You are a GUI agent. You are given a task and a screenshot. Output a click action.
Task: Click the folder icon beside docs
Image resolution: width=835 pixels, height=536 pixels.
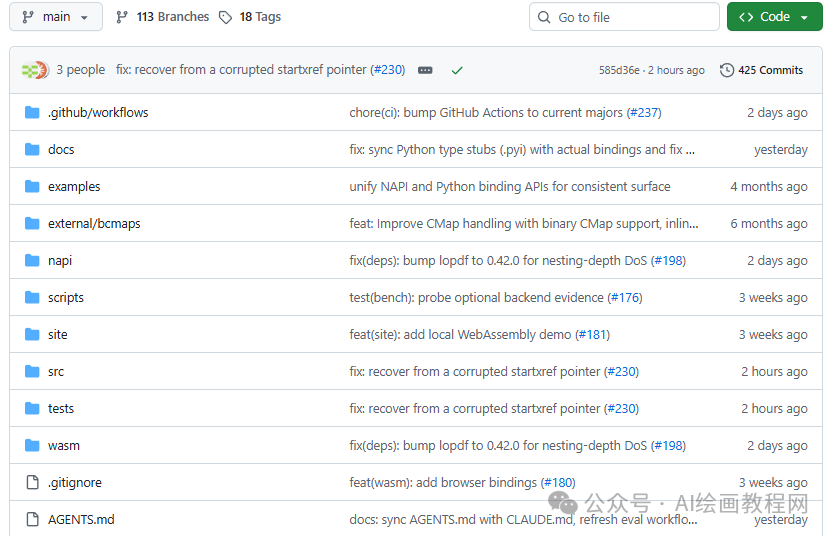[x=32, y=149]
